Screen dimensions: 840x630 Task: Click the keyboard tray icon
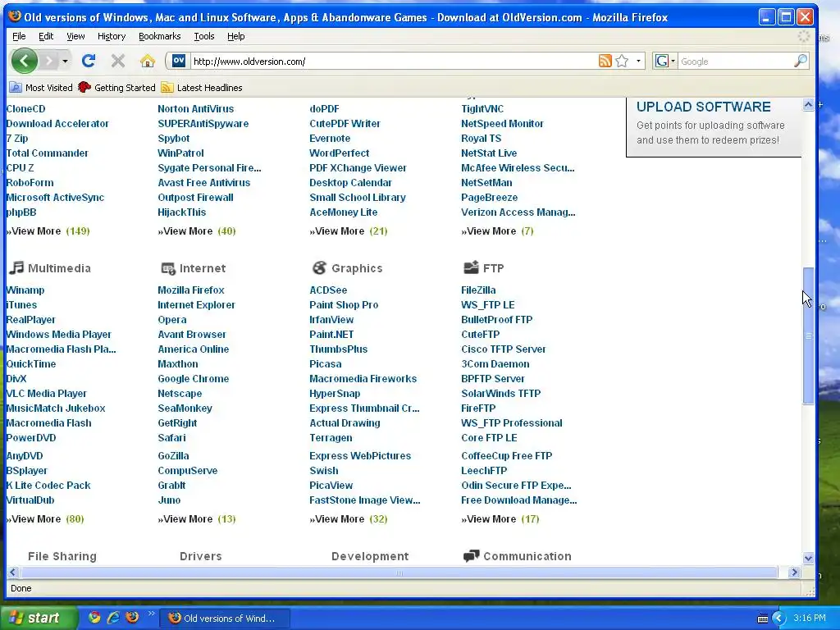[x=763, y=619]
